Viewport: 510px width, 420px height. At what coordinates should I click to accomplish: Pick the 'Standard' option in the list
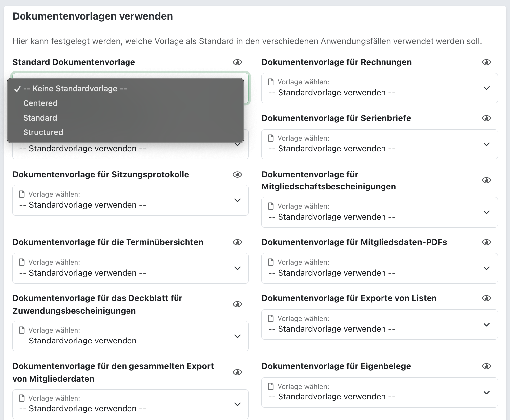click(x=40, y=118)
